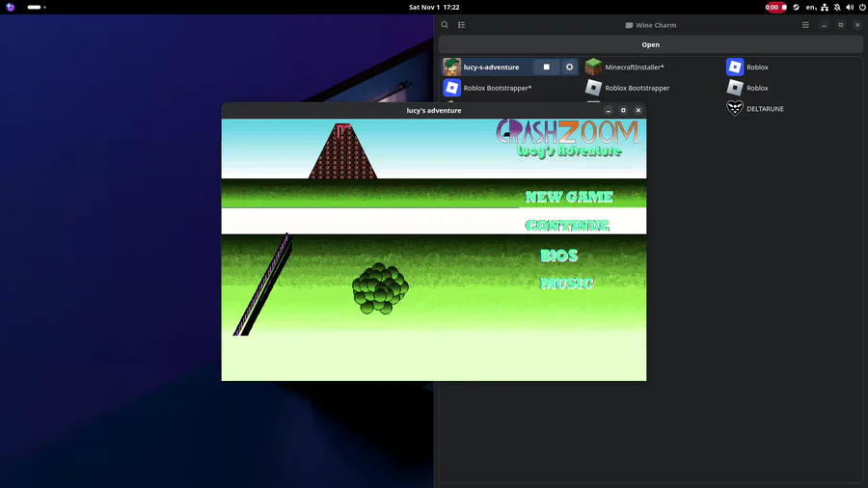Screen dimensions: 868x488
Task: Open the clock Sat Nov 1 17:22
Action: click(x=434, y=7)
